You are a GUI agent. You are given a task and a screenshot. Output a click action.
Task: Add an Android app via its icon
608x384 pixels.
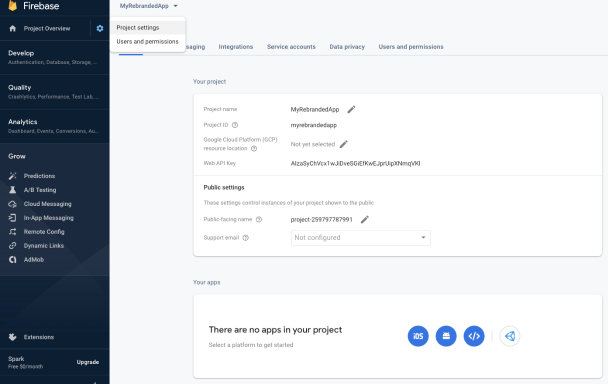click(446, 336)
